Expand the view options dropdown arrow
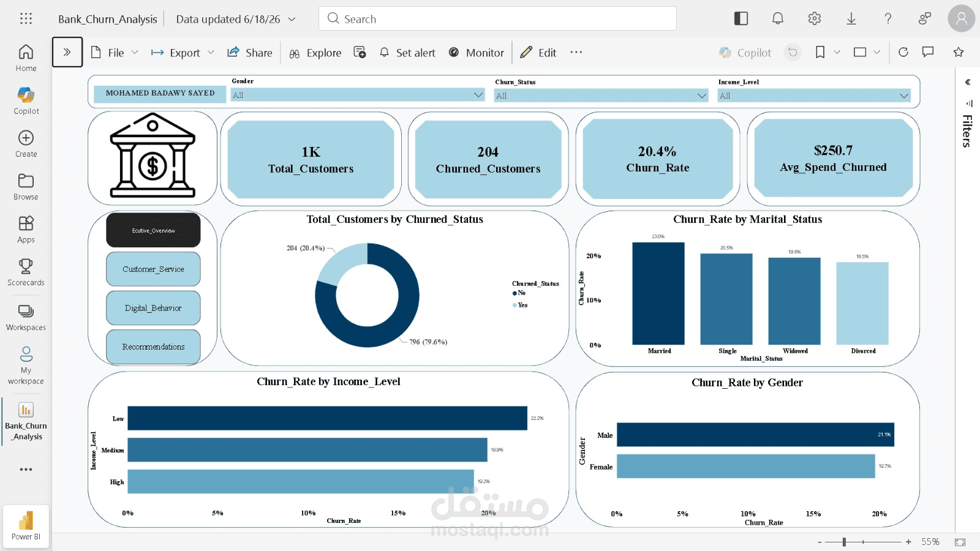Screen dimensions: 980x551 pos(877,52)
